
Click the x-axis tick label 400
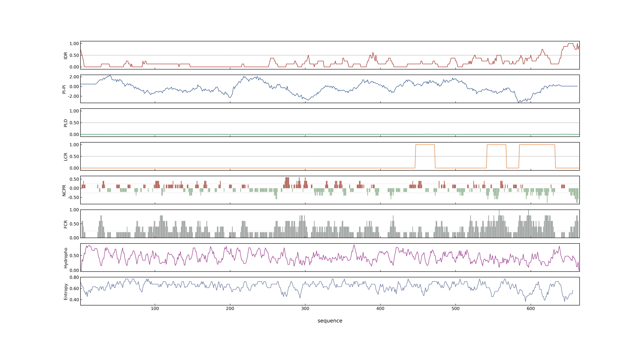tap(380, 309)
